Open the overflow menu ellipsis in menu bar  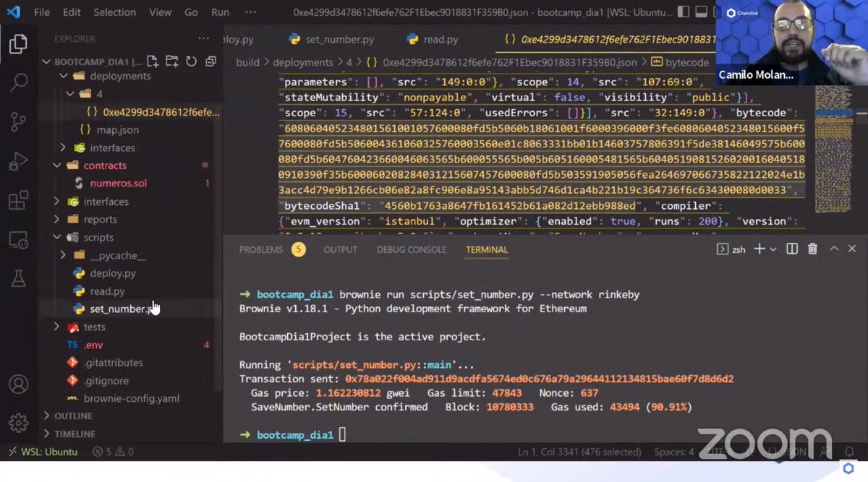250,12
